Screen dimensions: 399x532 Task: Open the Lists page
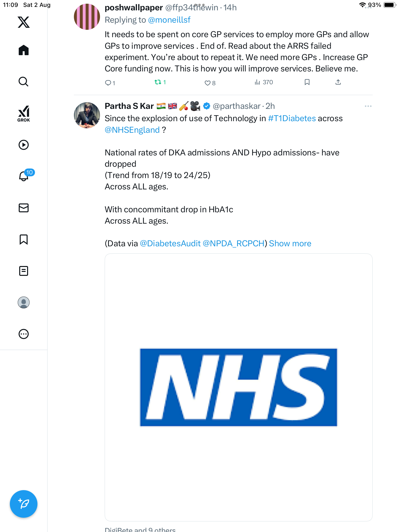click(x=24, y=271)
